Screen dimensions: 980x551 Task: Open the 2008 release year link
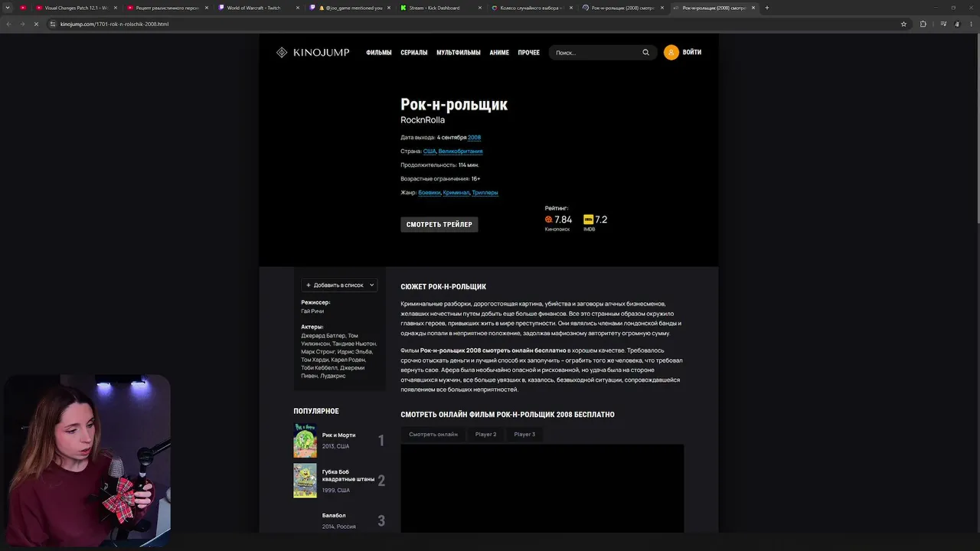click(474, 138)
